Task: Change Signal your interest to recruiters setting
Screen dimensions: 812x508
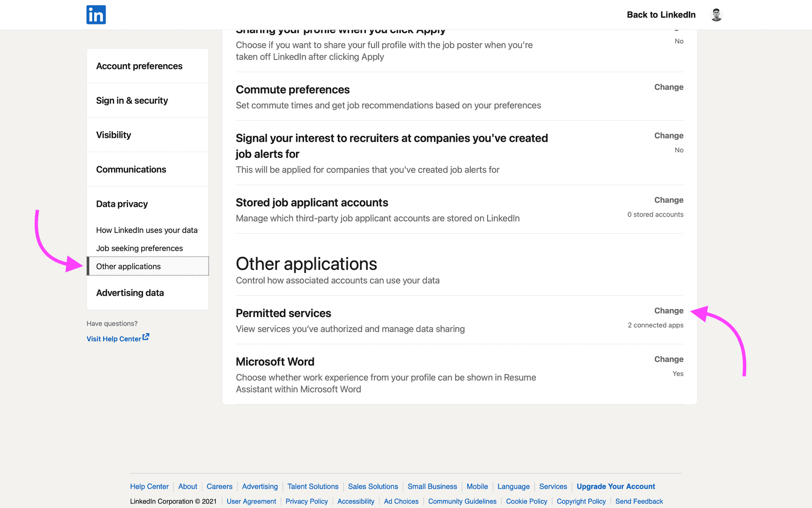Action: click(669, 136)
